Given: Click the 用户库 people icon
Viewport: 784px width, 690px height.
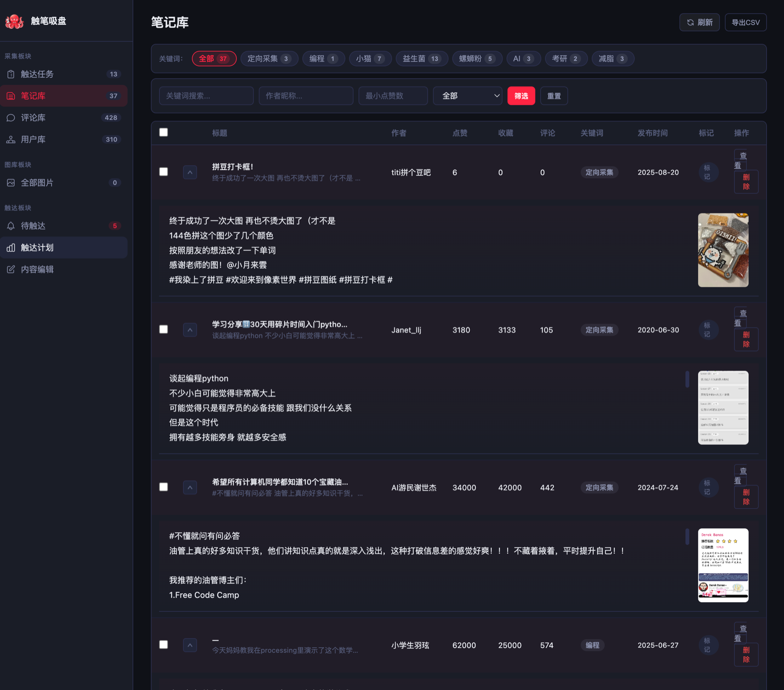Looking at the screenshot, I should tap(11, 139).
